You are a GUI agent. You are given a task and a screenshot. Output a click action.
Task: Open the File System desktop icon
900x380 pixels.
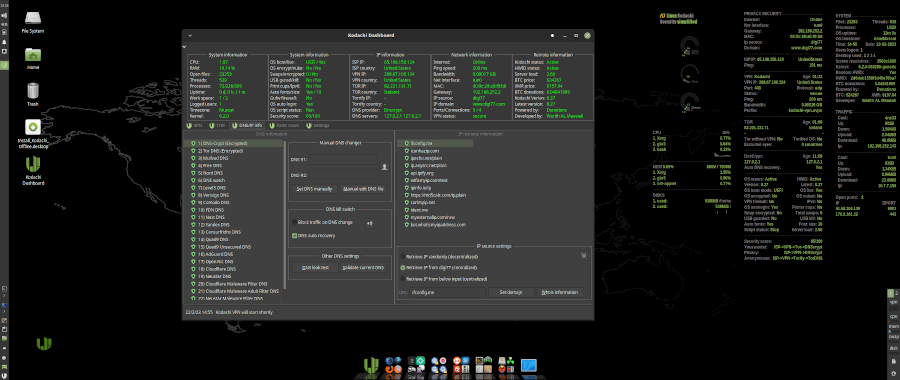click(x=33, y=21)
